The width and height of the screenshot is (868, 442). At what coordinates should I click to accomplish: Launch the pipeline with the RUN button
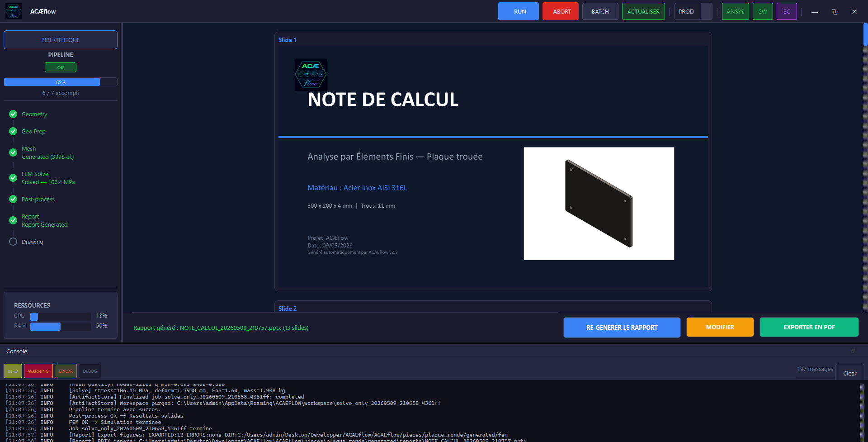tap(519, 11)
